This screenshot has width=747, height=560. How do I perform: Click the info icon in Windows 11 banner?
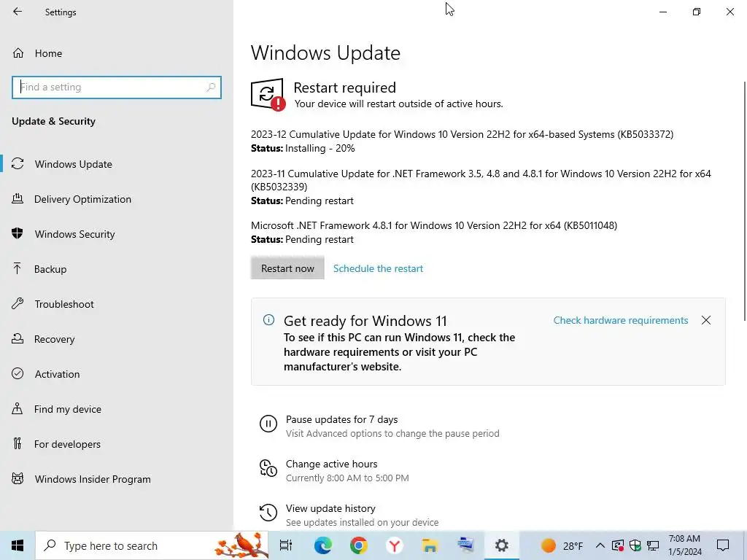(x=268, y=320)
